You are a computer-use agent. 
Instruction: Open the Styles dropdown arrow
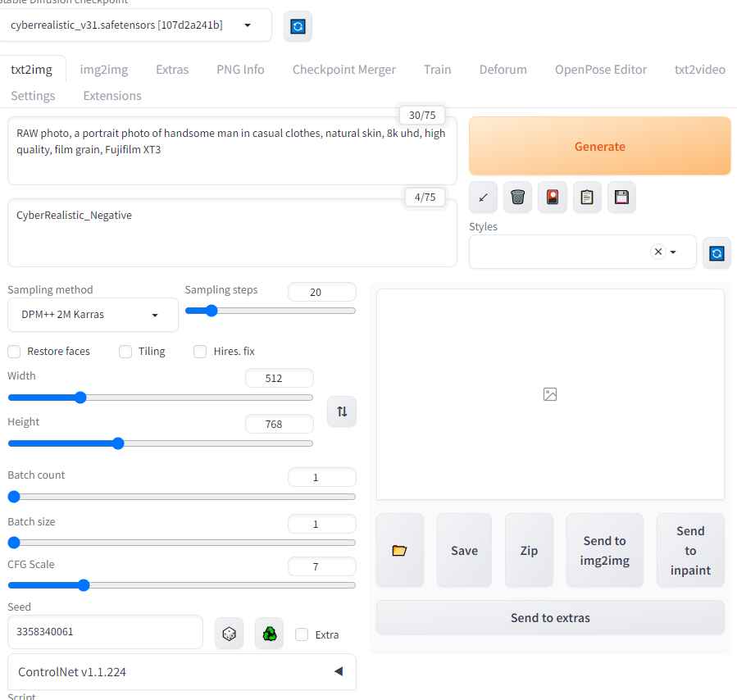point(673,252)
